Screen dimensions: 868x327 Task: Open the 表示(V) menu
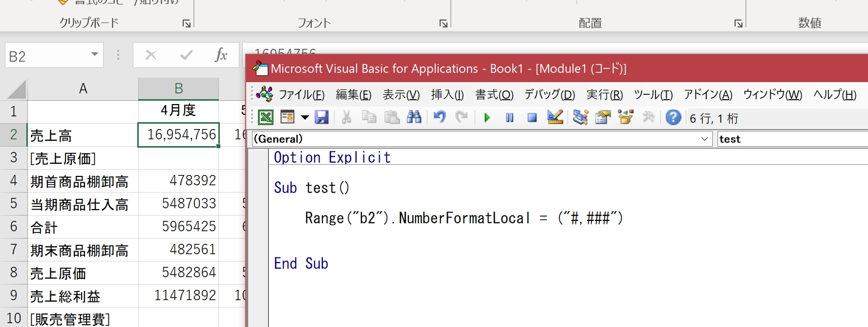(x=401, y=94)
